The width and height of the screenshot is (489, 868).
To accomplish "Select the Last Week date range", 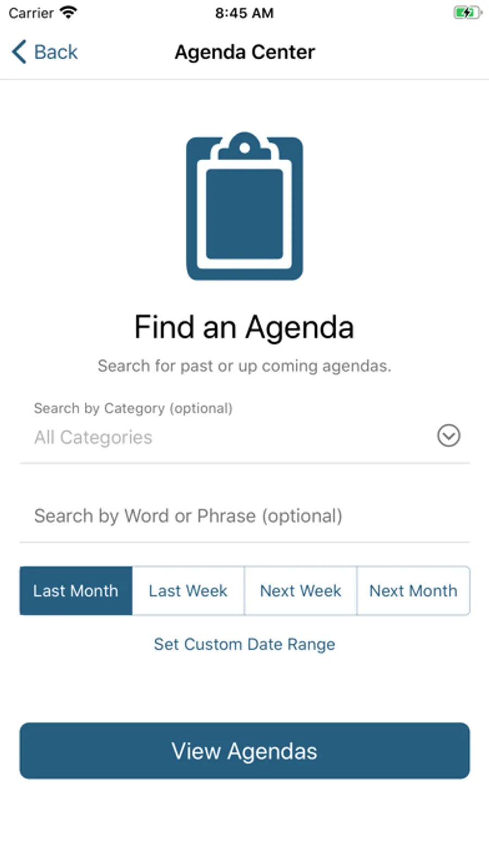I will pyautogui.click(x=188, y=591).
